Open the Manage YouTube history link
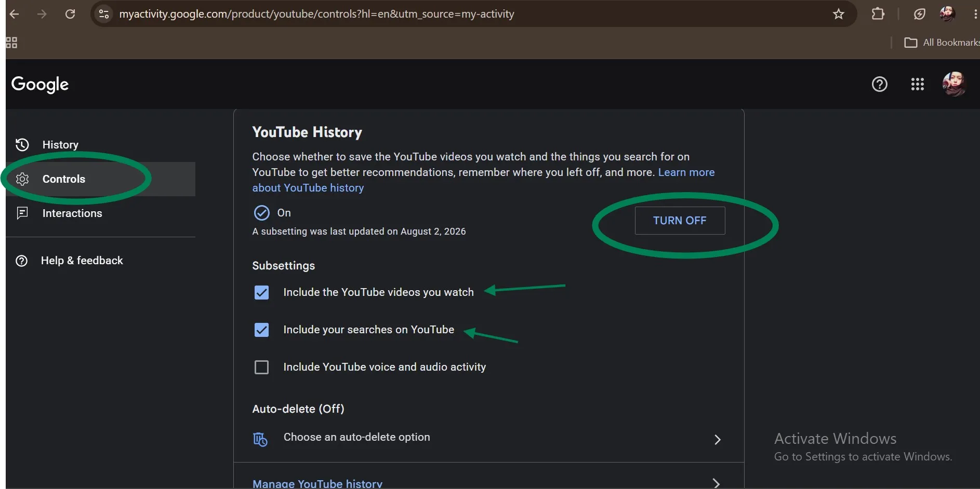 click(x=317, y=483)
